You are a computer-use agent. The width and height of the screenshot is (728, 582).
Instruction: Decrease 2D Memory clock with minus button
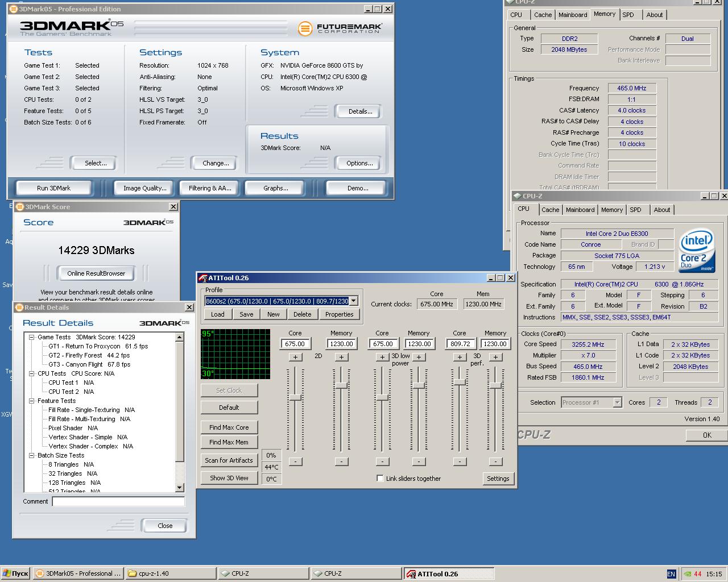[x=341, y=462]
